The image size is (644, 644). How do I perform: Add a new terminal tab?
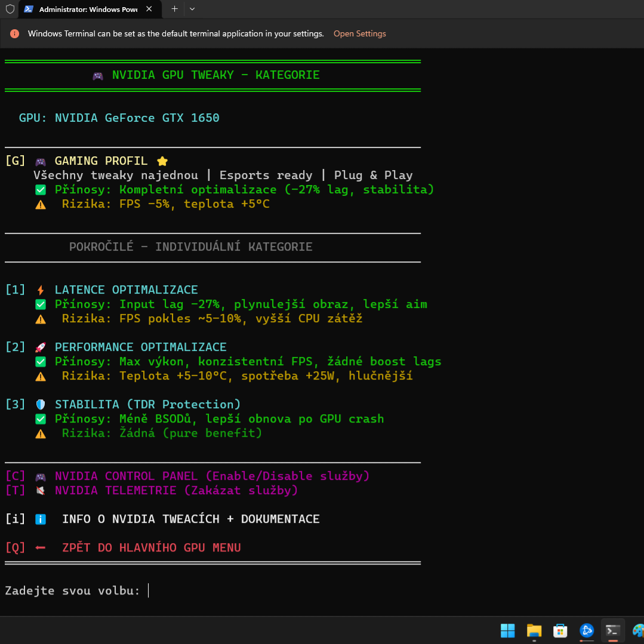174,9
